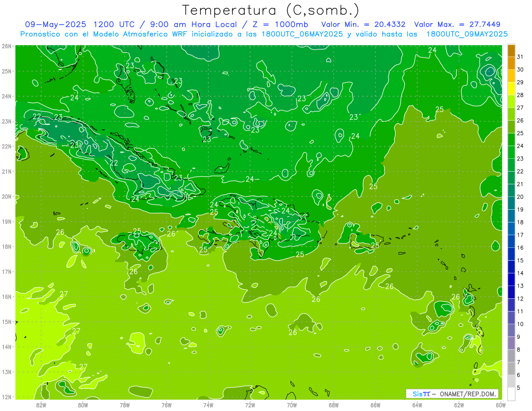The height and width of the screenshot is (411, 532).
Task: Click the yellow color bar segment
Action: 511,89
